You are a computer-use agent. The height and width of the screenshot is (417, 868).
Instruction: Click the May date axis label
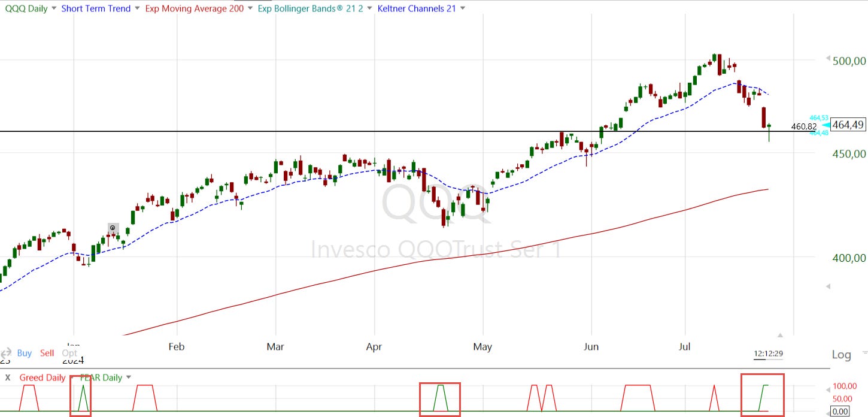point(482,347)
